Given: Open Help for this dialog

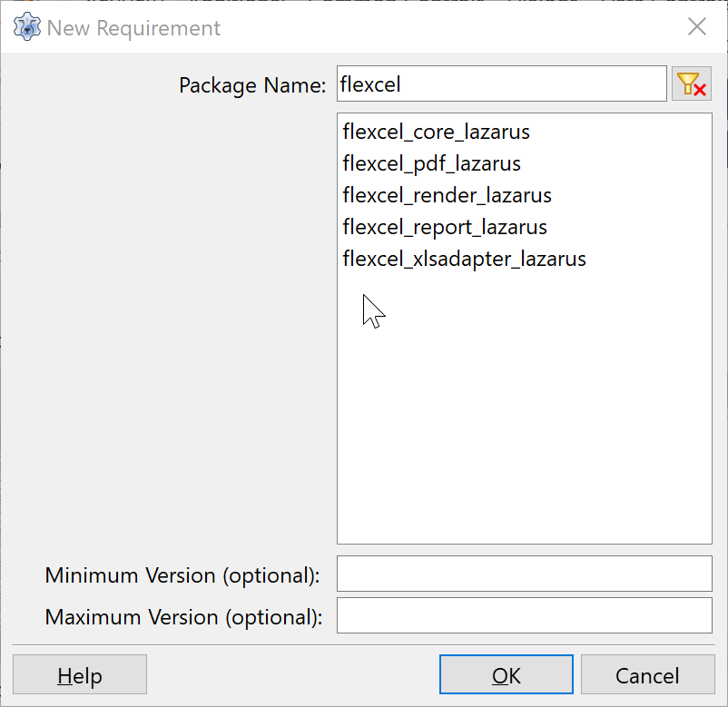Looking at the screenshot, I should tap(80, 674).
